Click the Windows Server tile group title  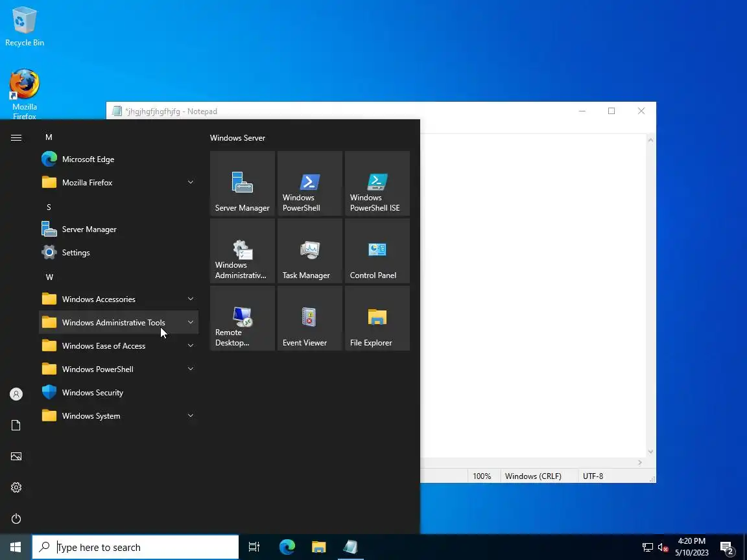[x=238, y=137]
